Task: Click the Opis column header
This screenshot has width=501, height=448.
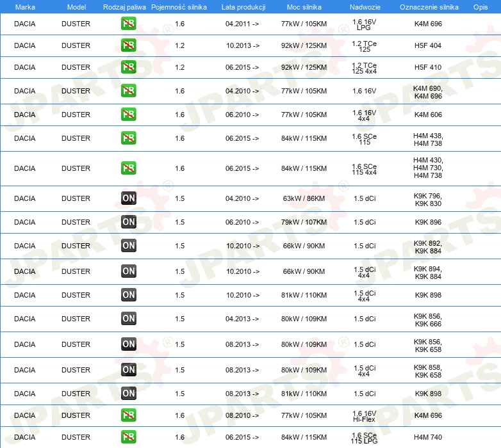Action: [480, 7]
